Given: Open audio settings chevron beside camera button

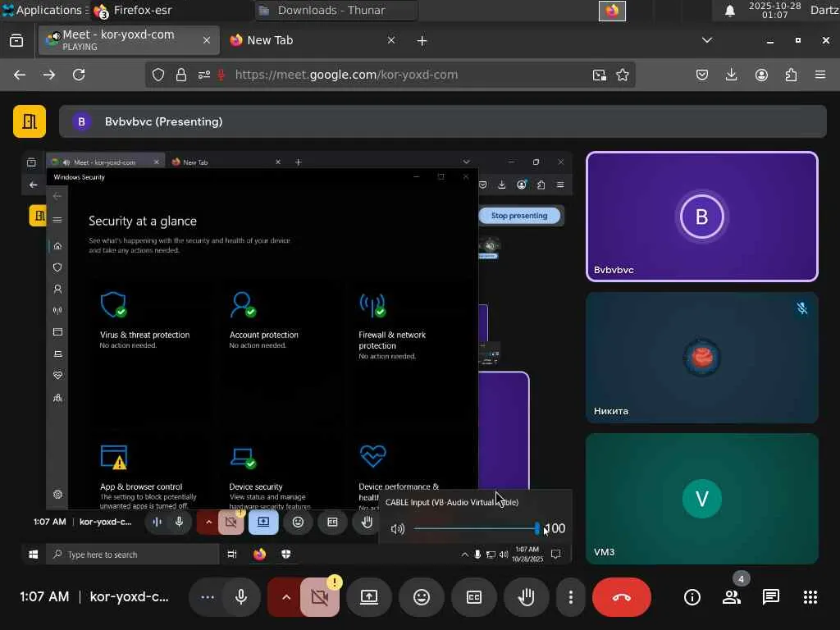Looking at the screenshot, I should 285,597.
